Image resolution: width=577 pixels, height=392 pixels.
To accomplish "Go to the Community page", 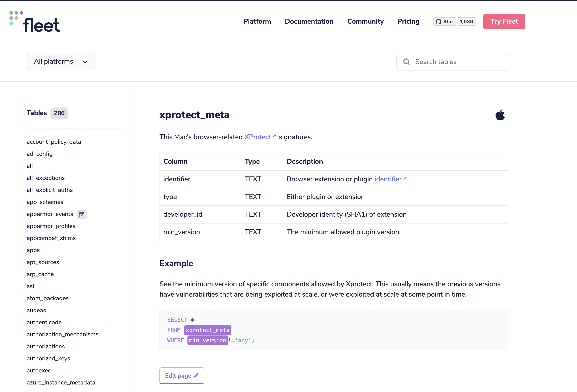I will point(365,21).
